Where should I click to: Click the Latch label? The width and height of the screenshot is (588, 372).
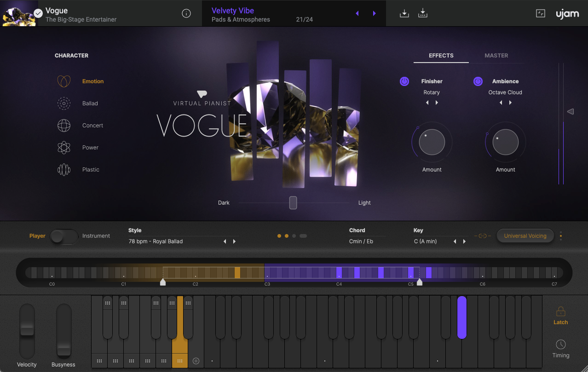point(560,322)
